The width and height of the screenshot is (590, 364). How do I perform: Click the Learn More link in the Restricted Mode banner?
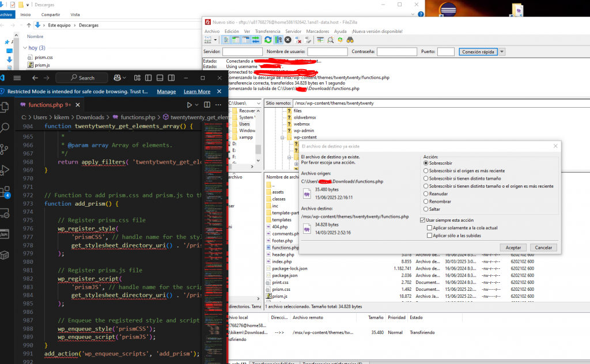pyautogui.click(x=196, y=92)
